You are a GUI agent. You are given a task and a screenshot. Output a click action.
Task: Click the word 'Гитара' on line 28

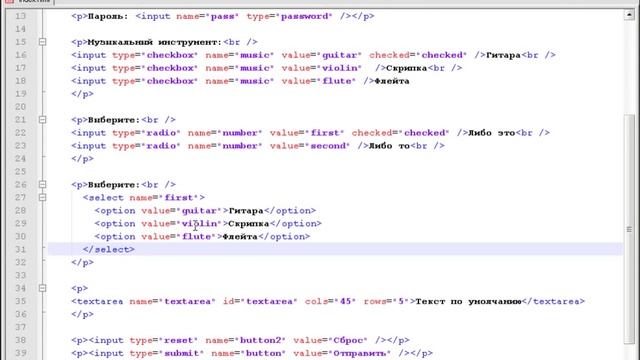pos(246,211)
